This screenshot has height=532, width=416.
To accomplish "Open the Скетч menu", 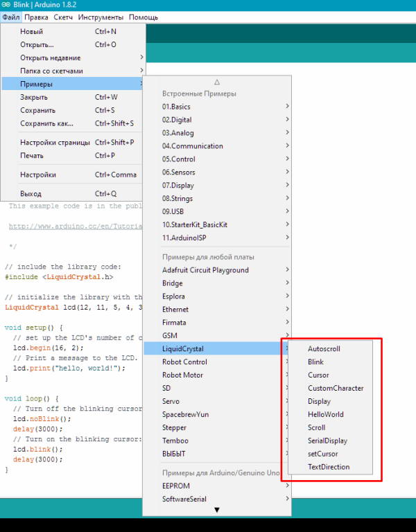I will pyautogui.click(x=63, y=17).
